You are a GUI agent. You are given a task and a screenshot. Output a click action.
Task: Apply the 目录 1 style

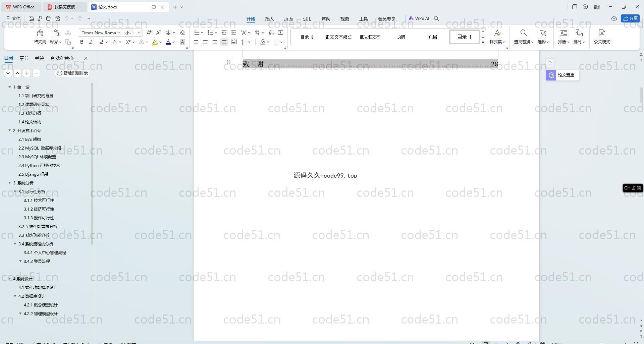(464, 37)
